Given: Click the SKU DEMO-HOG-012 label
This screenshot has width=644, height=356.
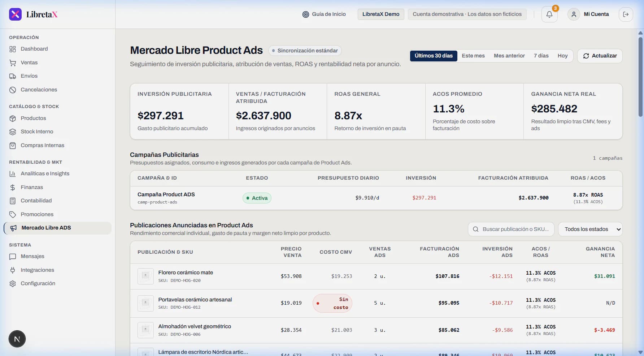Looking at the screenshot, I should (179, 307).
